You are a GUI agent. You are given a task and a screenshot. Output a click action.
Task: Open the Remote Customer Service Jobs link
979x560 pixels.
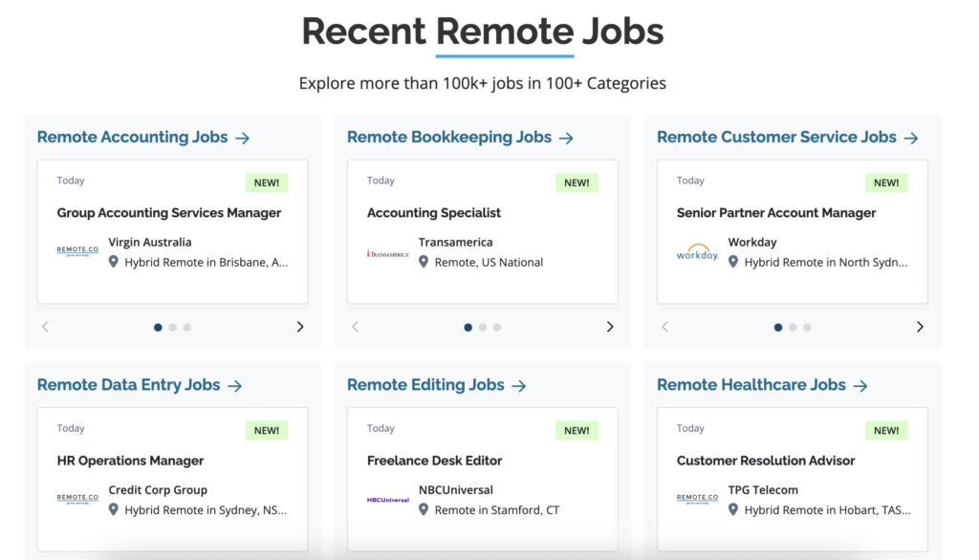[776, 137]
